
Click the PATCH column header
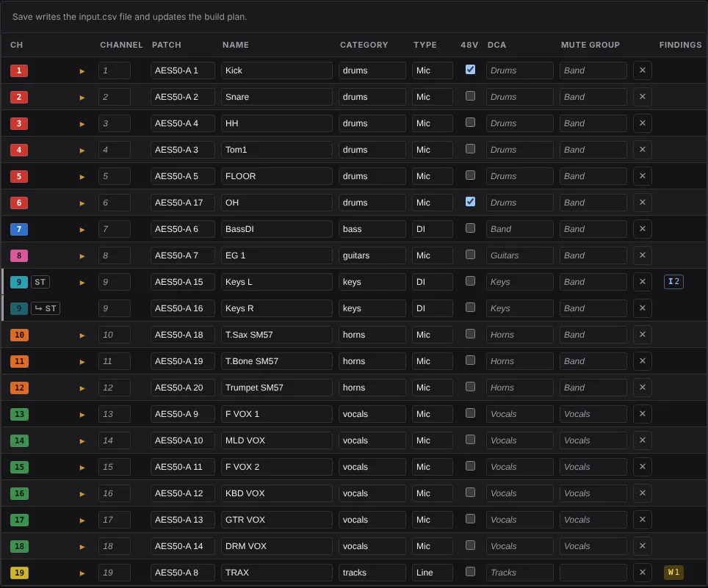pos(166,45)
